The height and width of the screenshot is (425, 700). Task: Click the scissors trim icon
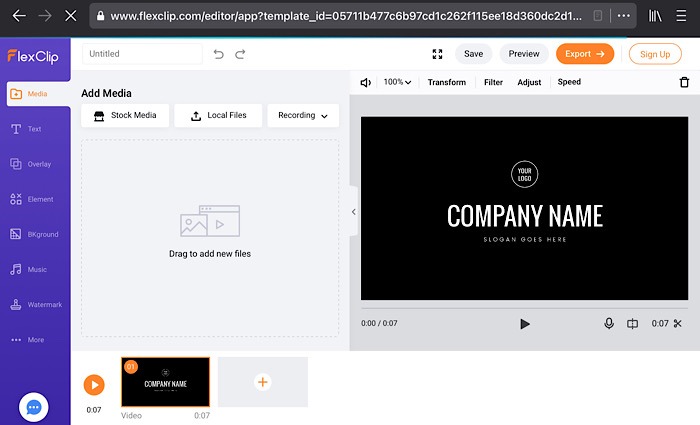tap(677, 323)
